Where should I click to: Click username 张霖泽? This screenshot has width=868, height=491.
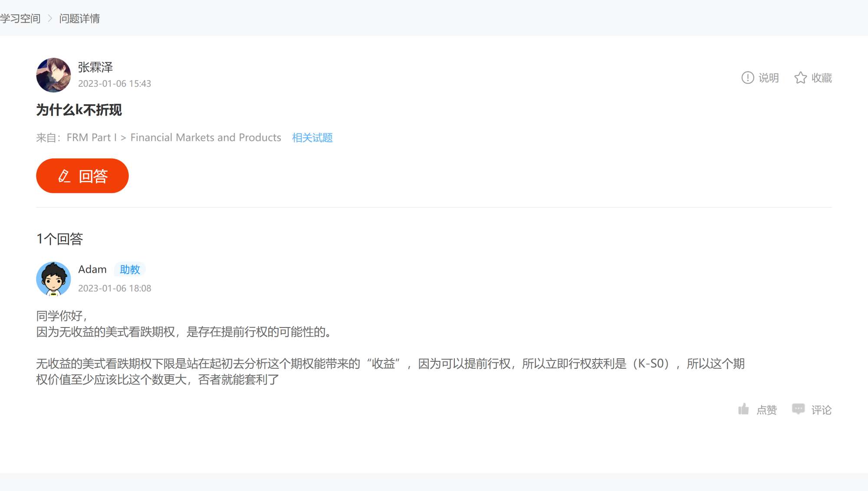pyautogui.click(x=95, y=67)
